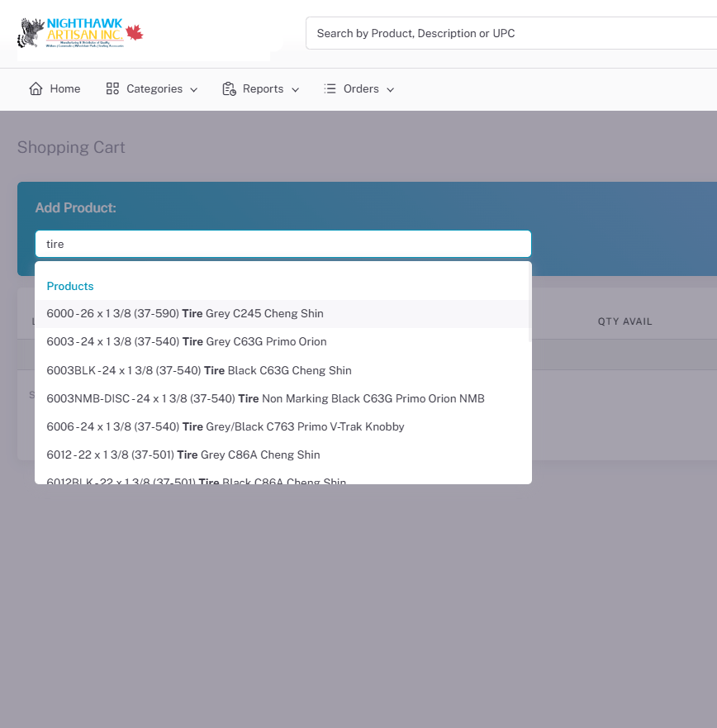
Task: Click the Orders list icon
Action: tap(330, 88)
